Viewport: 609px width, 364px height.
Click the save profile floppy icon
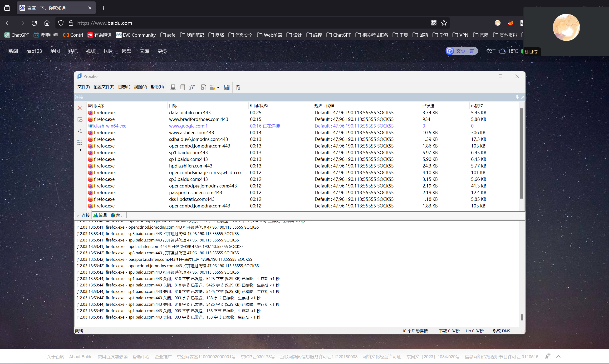227,87
